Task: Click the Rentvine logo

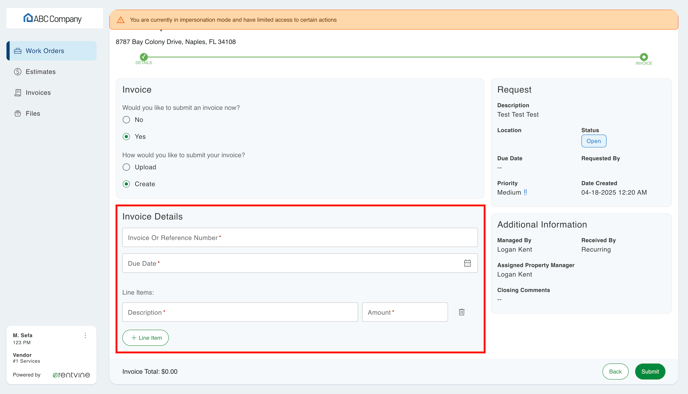Action: (x=71, y=375)
